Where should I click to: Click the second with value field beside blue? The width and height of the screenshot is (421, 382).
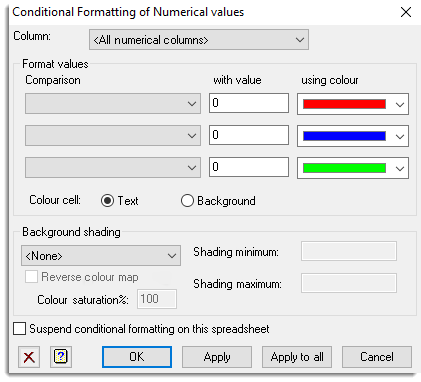coord(249,135)
